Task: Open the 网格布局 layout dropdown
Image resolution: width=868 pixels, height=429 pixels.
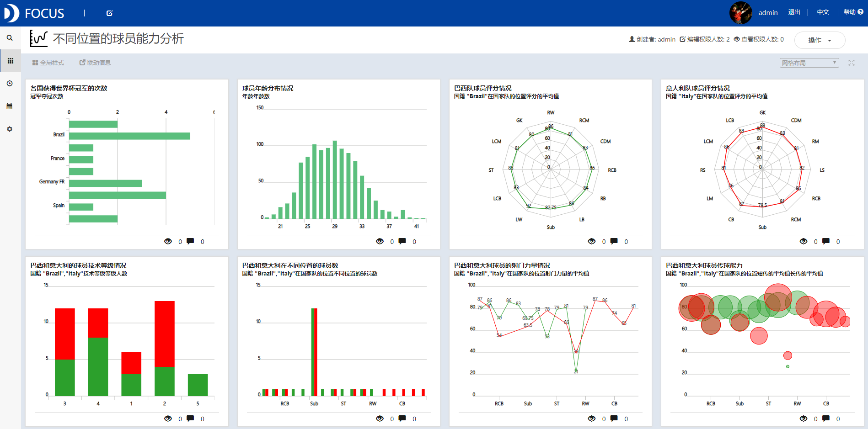Action: point(809,63)
